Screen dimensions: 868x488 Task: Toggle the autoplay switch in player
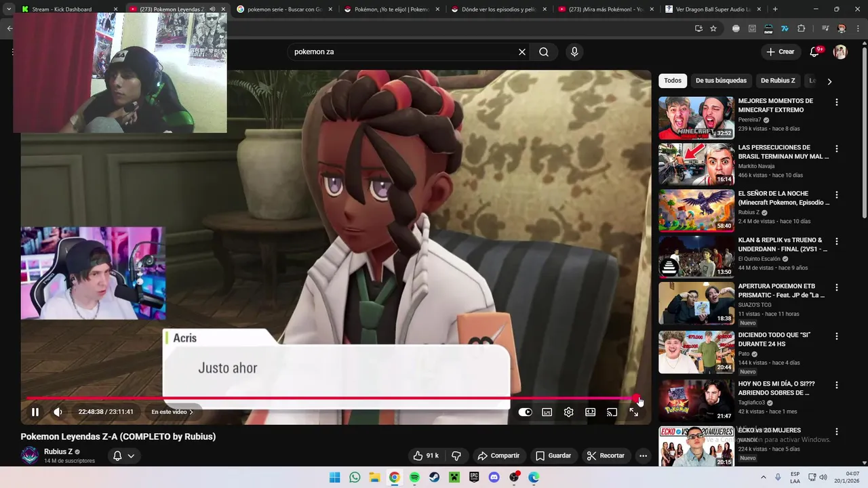[x=526, y=412]
